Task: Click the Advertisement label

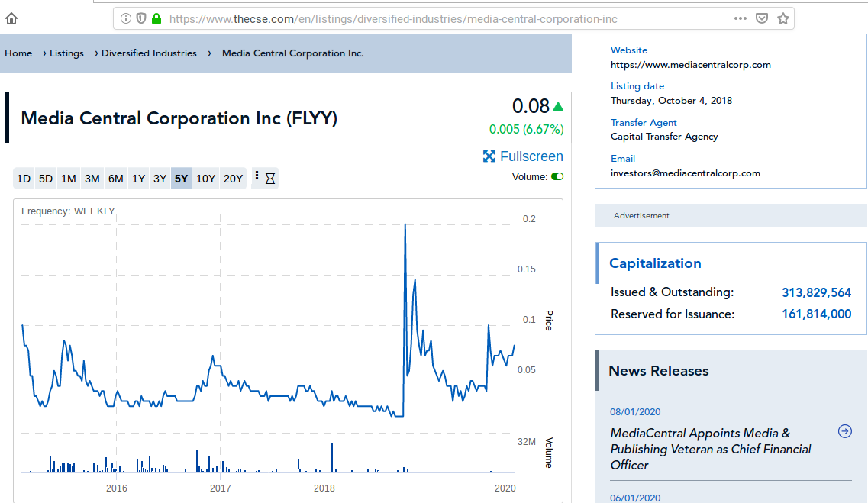Action: (641, 216)
